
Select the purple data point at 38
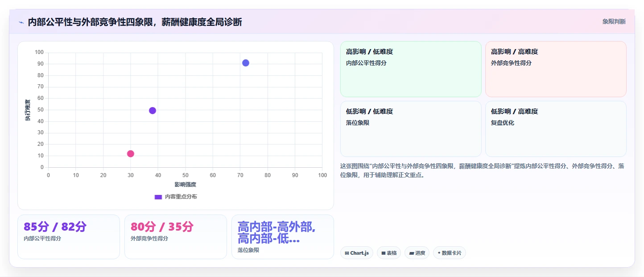[x=153, y=111]
